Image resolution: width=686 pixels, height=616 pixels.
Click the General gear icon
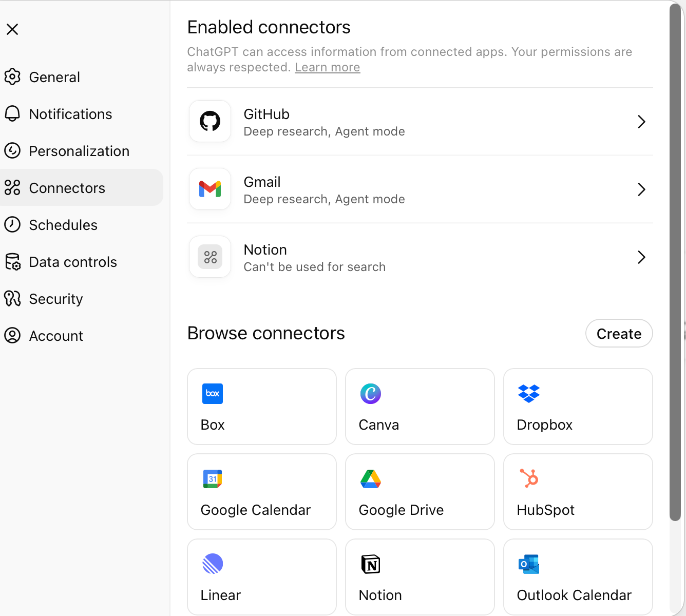[x=12, y=77]
